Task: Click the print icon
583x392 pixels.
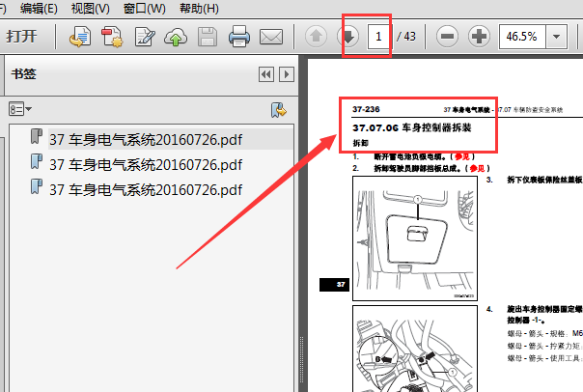Action: [x=239, y=37]
